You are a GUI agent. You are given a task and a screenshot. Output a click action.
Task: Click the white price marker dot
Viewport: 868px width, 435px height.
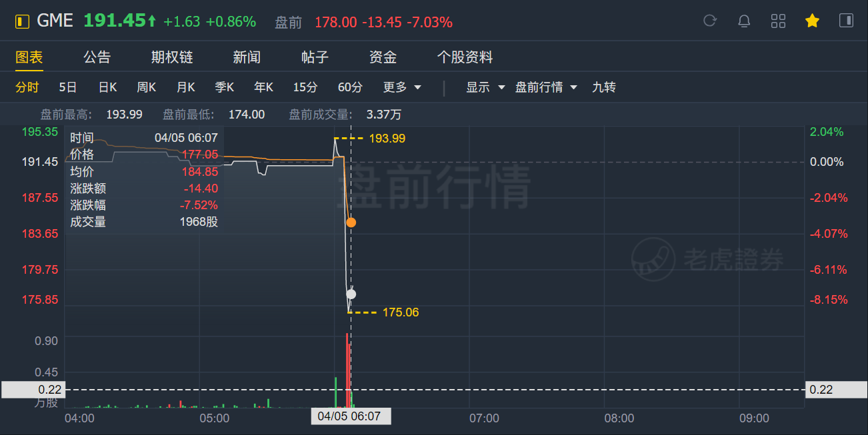351,294
